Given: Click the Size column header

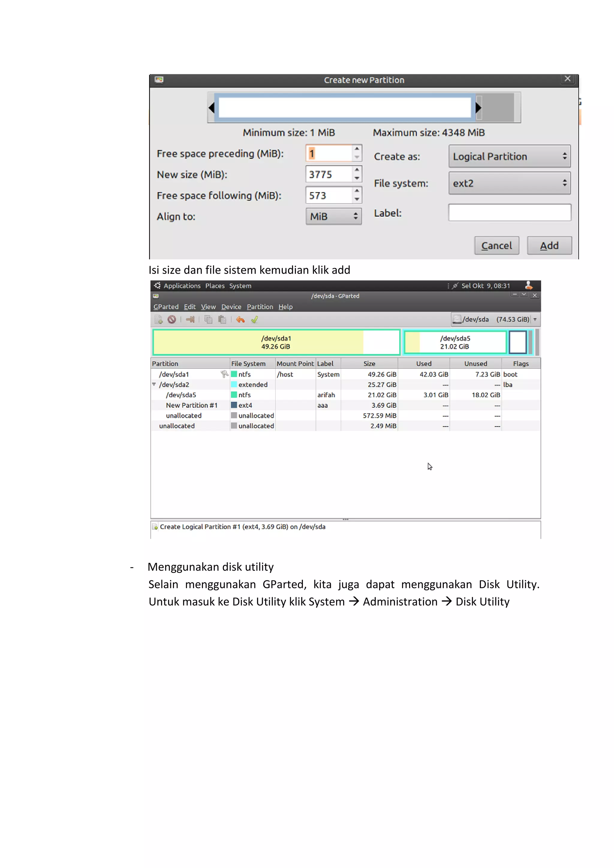Looking at the screenshot, I should pos(369,363).
